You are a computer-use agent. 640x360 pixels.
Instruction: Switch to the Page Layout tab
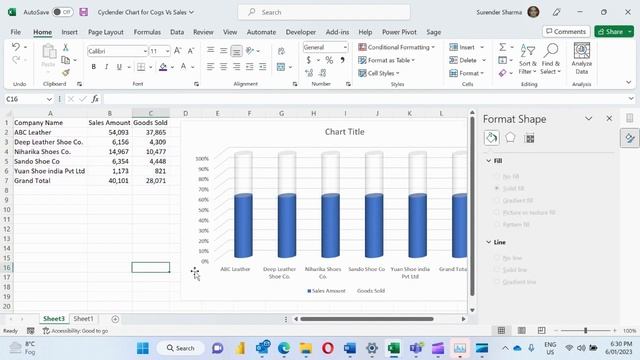(x=106, y=32)
